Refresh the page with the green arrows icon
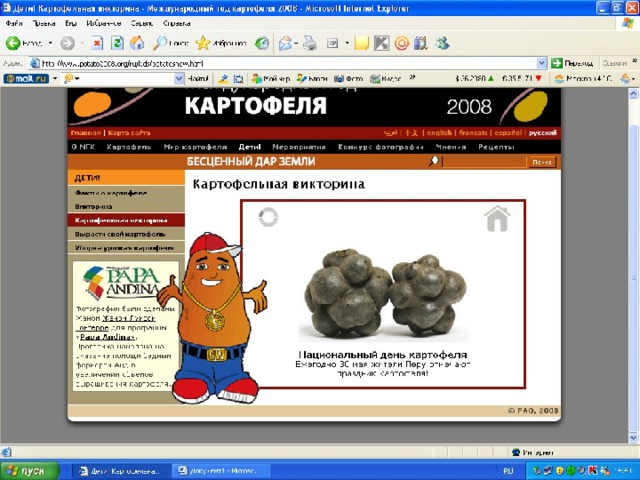 click(x=118, y=43)
